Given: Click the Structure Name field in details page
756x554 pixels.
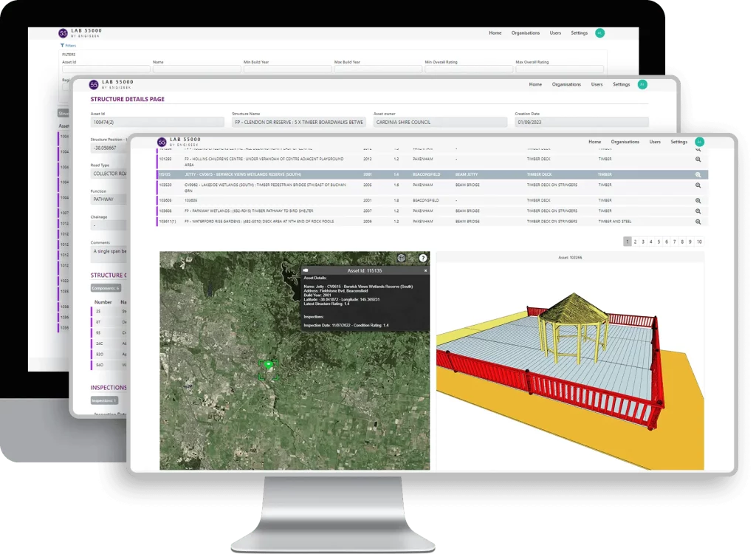Looking at the screenshot, I should (298, 122).
